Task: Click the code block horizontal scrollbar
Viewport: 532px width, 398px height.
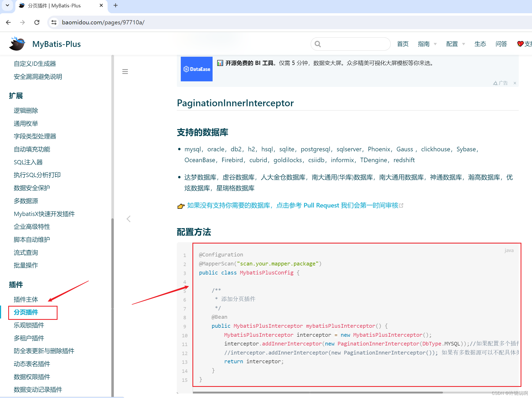Action: point(318,392)
